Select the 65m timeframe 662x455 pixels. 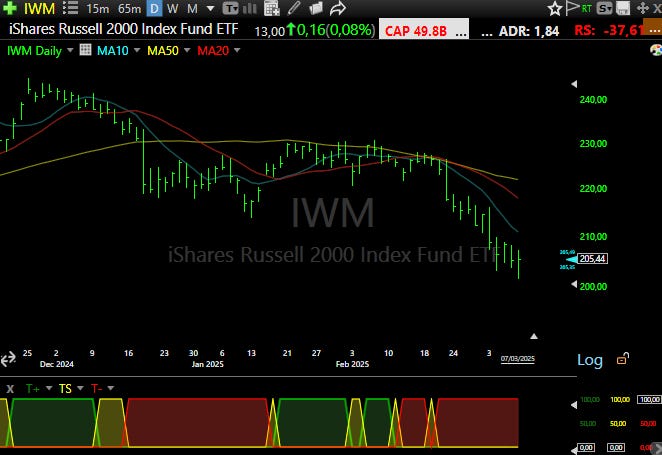[129, 8]
